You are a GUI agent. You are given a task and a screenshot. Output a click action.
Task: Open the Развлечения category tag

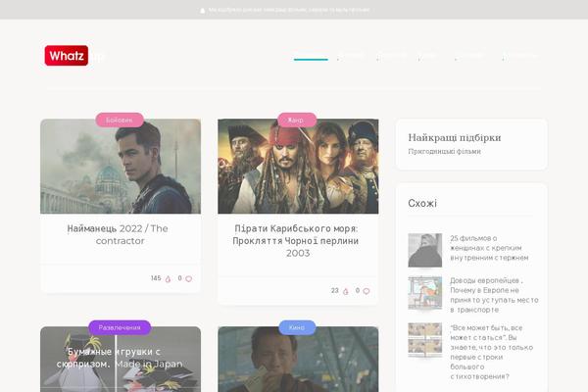(120, 327)
